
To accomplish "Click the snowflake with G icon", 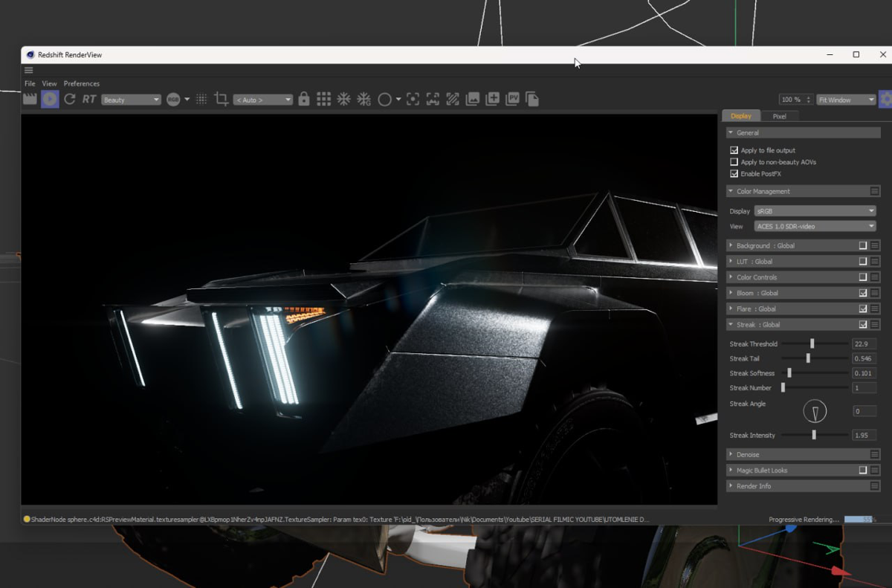I will coord(363,99).
